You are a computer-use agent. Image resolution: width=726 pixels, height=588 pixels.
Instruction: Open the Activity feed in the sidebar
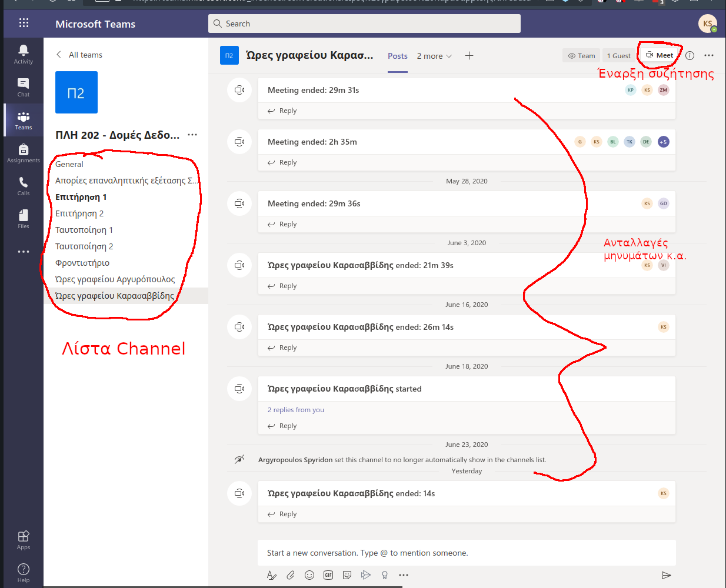point(24,54)
